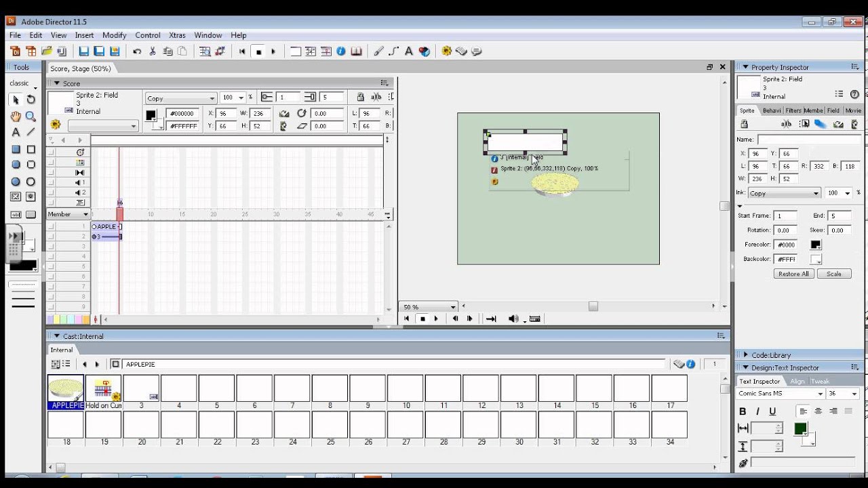Image resolution: width=868 pixels, height=488 pixels.
Task: Click next cast member arrow in Cast panel
Action: (97, 364)
